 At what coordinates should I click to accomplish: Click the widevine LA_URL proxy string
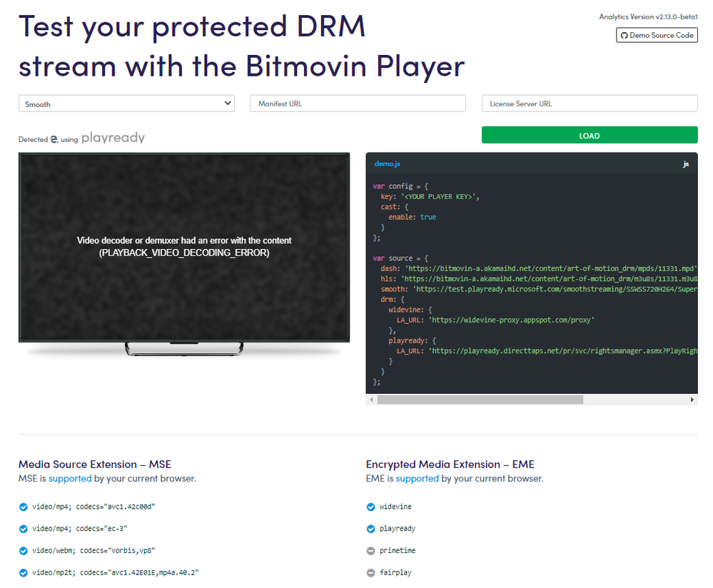[511, 320]
